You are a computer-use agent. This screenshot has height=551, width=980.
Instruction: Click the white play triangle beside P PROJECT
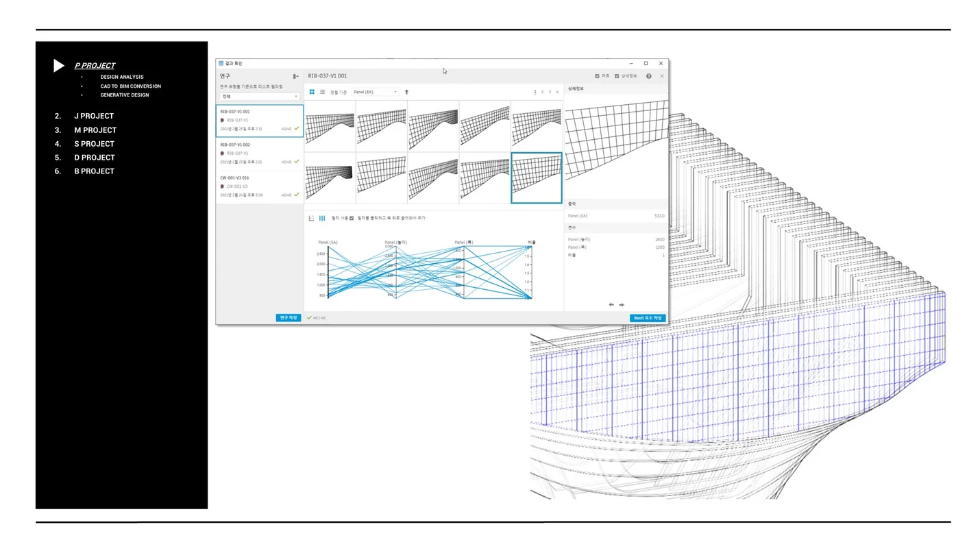click(x=59, y=66)
